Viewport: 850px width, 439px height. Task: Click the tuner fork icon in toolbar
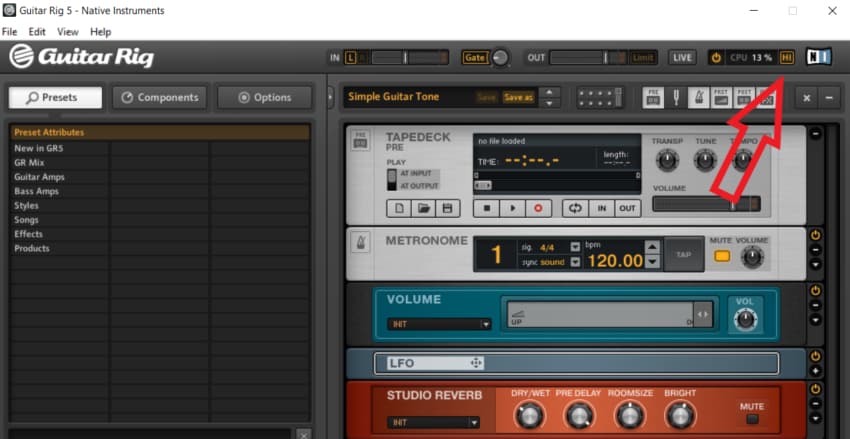coord(676,97)
